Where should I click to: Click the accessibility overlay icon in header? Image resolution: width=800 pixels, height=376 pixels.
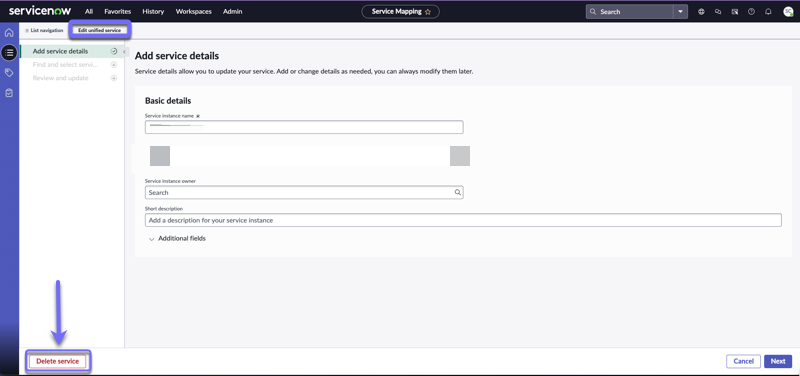[735, 12]
